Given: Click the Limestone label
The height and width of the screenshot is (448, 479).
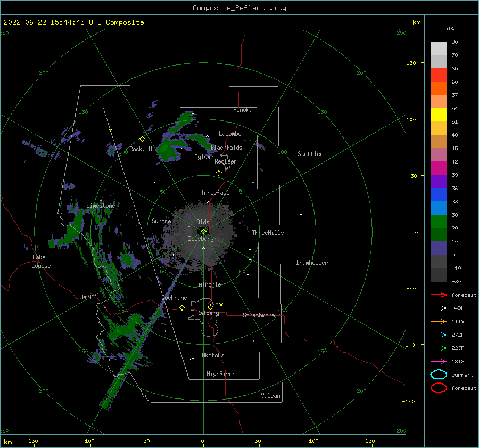Looking at the screenshot, I should [x=101, y=206].
